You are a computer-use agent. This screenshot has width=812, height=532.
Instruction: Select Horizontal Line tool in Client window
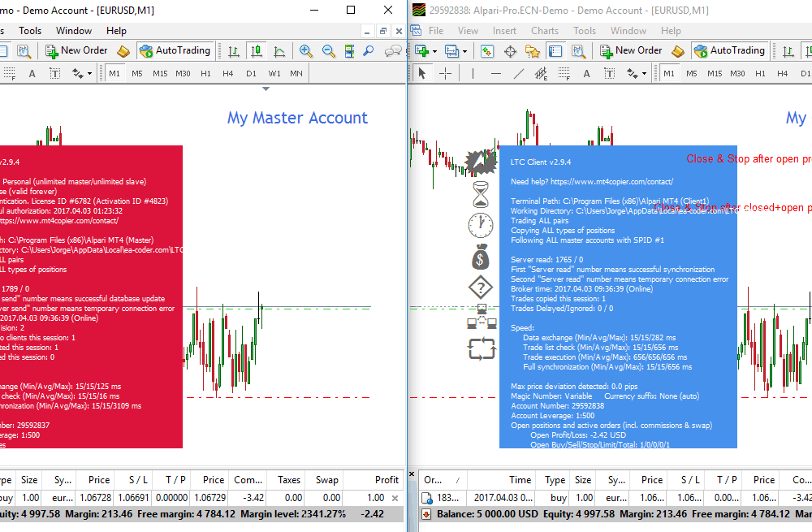(495, 74)
